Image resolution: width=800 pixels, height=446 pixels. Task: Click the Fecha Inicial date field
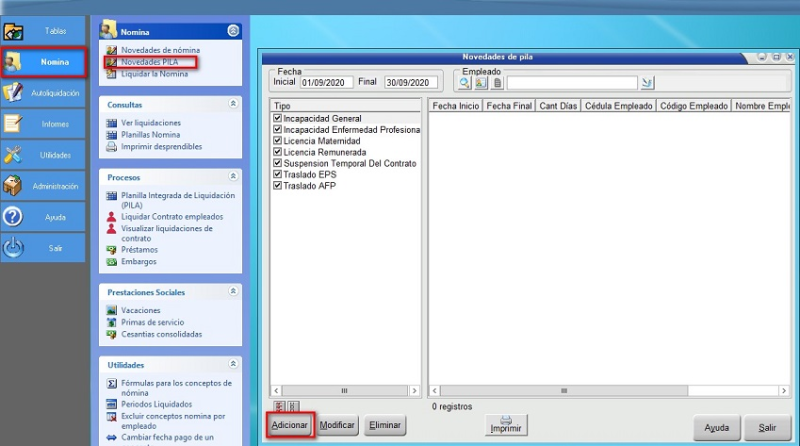[x=327, y=83]
